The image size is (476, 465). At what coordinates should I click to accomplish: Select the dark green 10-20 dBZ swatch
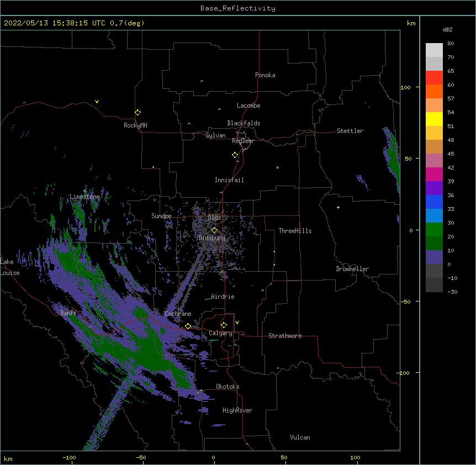tap(434, 244)
